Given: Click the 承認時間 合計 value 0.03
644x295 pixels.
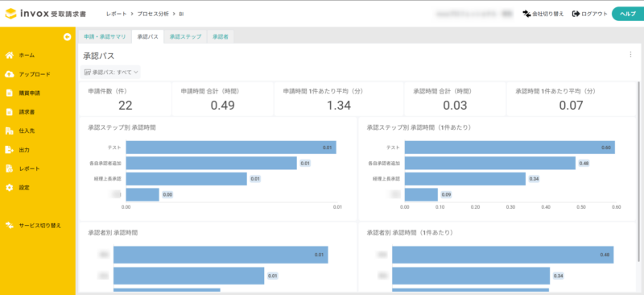Looking at the screenshot, I should click(455, 106).
